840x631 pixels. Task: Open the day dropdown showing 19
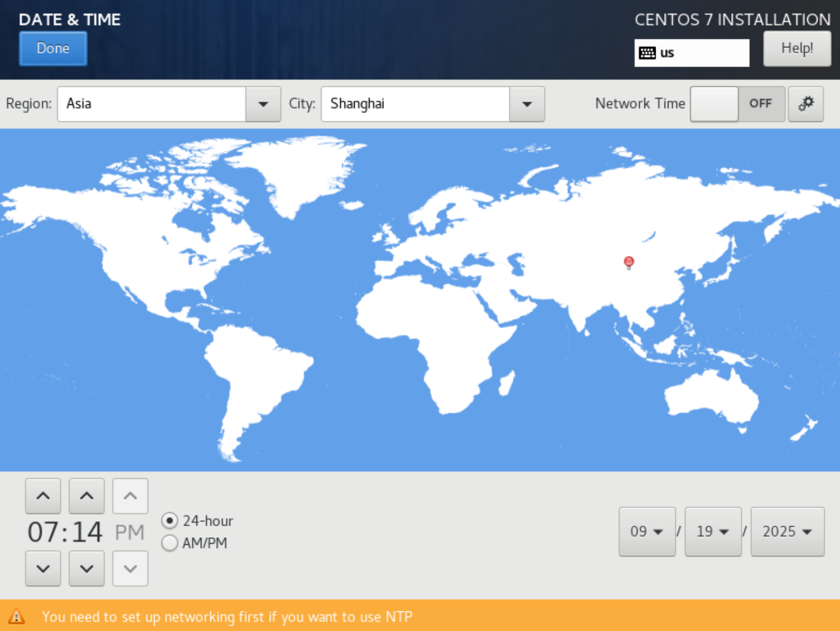click(x=713, y=532)
